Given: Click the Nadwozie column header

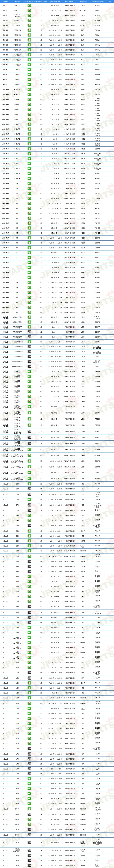Looking at the screenshot, I should [x=83, y=2].
